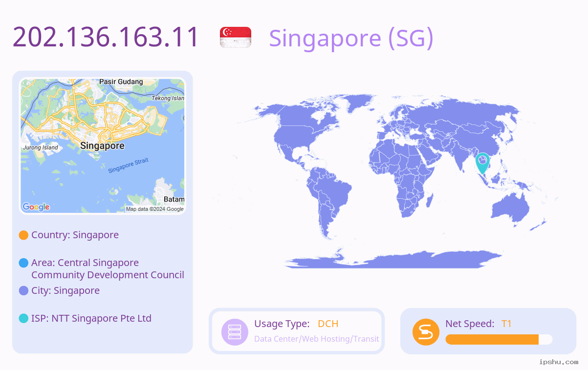Click Map data ©2024 Google attribution

coord(155,209)
